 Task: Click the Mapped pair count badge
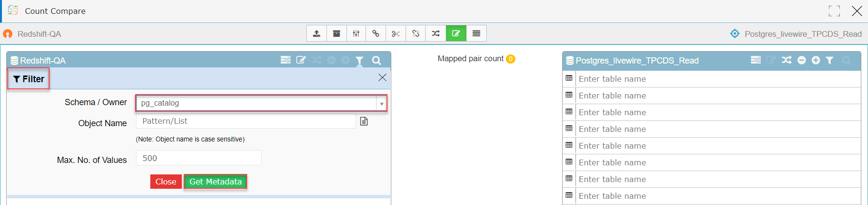(x=511, y=59)
